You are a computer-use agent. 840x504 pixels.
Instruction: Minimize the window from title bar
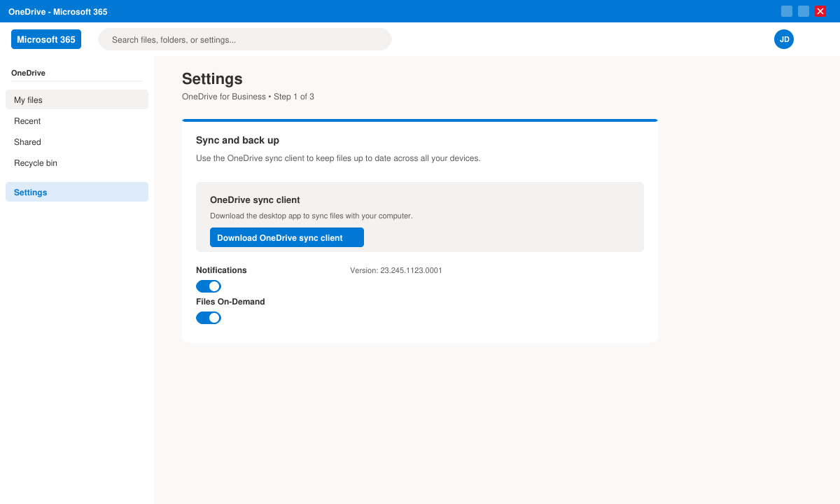click(x=787, y=11)
